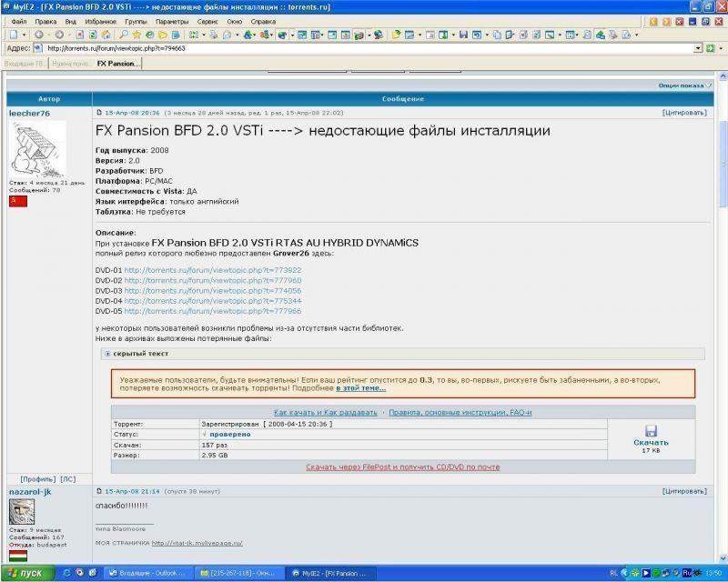The height and width of the screenshot is (582, 728).
Task: Open the New page dropdown arrow
Action: click(25, 35)
